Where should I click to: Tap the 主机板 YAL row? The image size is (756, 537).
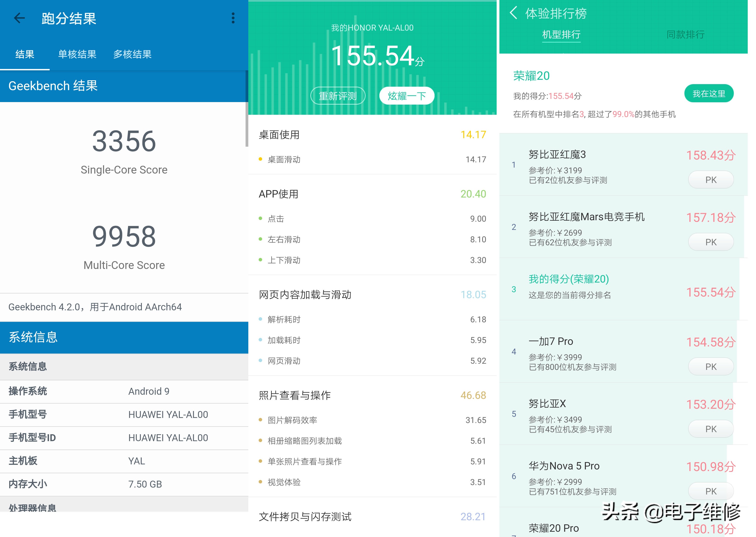click(x=124, y=461)
